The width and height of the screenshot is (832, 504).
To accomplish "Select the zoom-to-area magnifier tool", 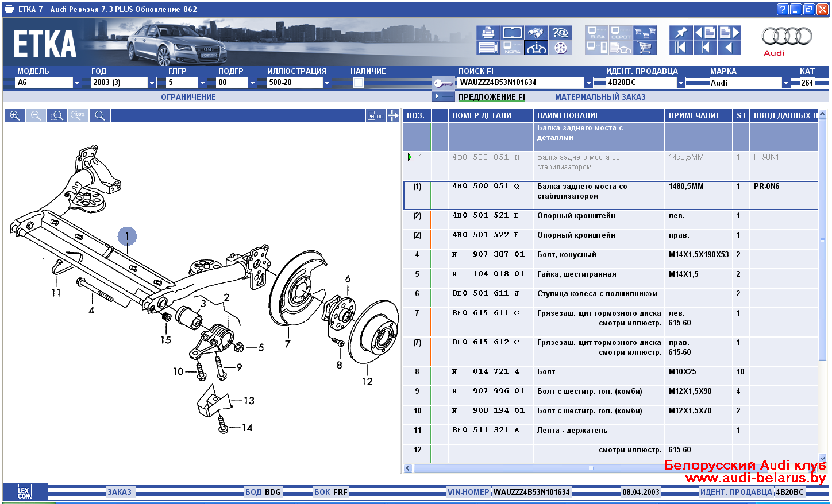I will (x=57, y=115).
